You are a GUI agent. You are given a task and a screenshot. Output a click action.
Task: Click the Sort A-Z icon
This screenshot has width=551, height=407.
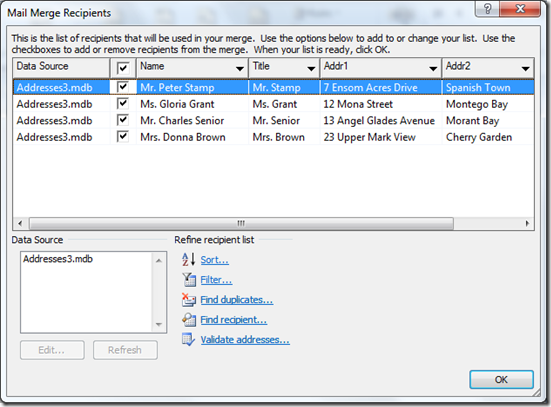(x=188, y=260)
